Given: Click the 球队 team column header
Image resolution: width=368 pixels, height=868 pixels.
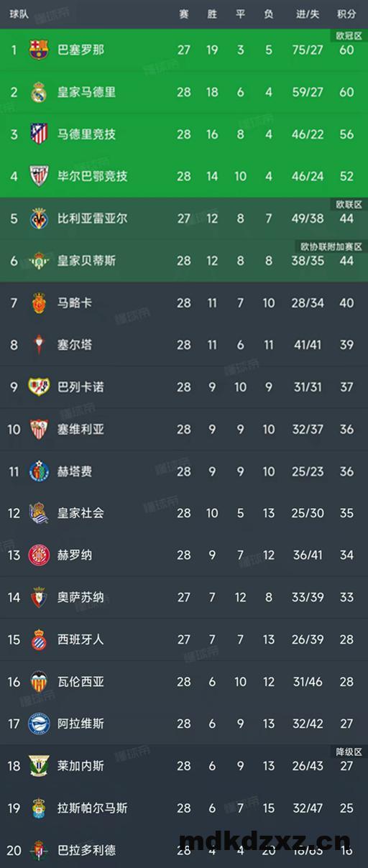Looking at the screenshot, I should (x=19, y=14).
